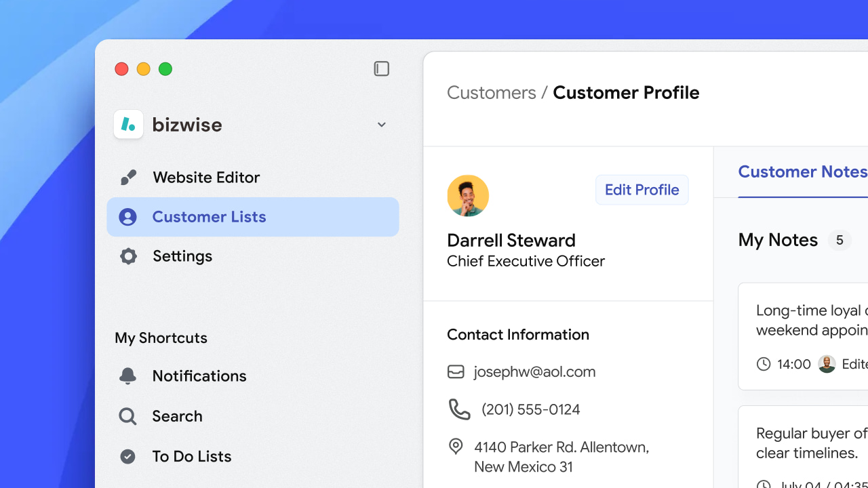This screenshot has width=868, height=488.
Task: Switch to the Customer Notes tab
Action: [x=803, y=172]
